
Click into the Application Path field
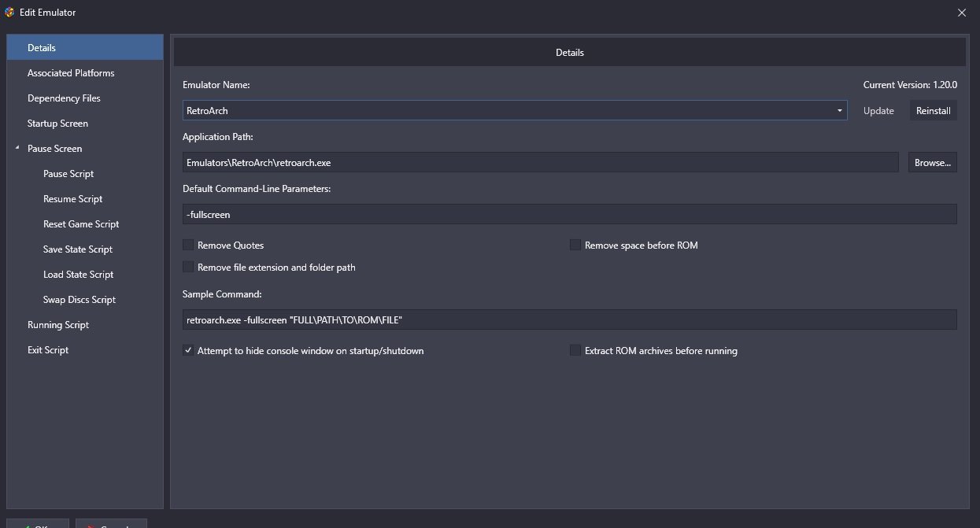[x=541, y=162]
